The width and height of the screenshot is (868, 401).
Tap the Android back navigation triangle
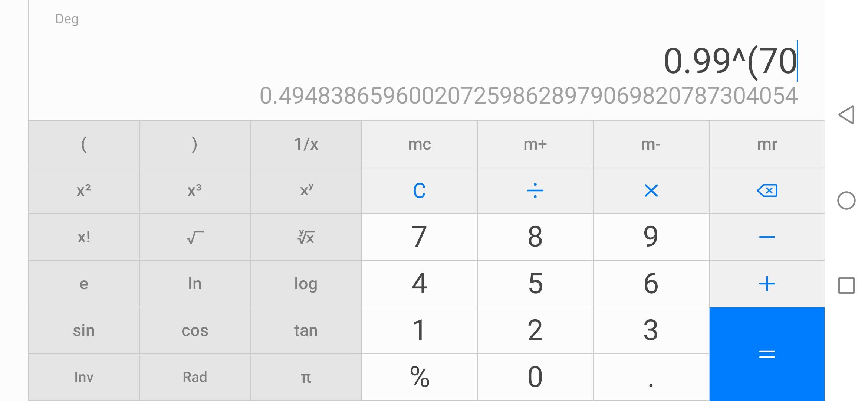point(846,114)
